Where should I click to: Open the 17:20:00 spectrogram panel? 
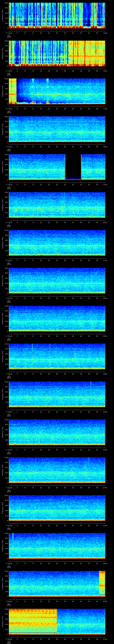(57, 243)
